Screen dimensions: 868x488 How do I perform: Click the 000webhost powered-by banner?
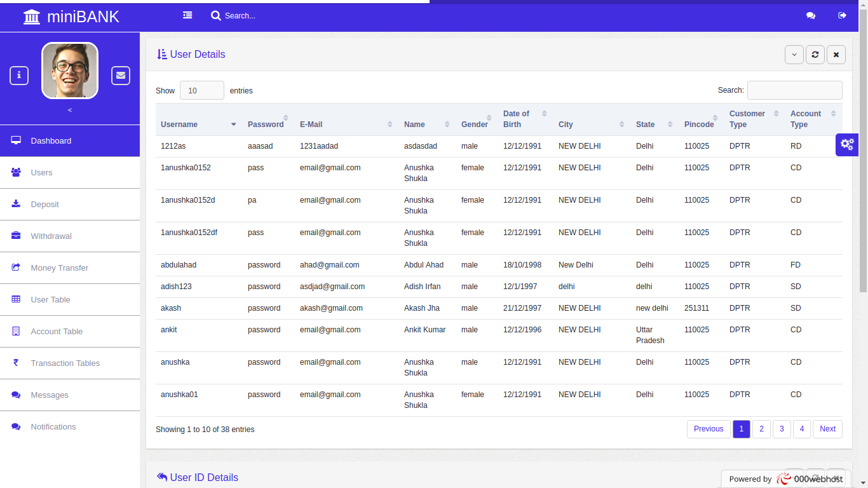(786, 479)
